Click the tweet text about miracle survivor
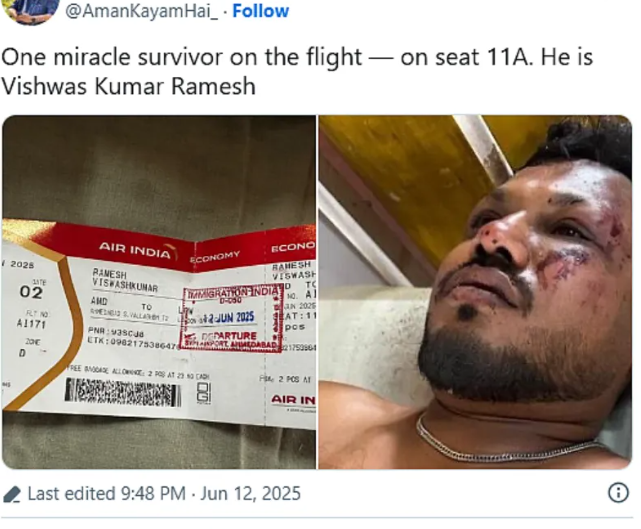This screenshot has height=529, width=641. [297, 71]
